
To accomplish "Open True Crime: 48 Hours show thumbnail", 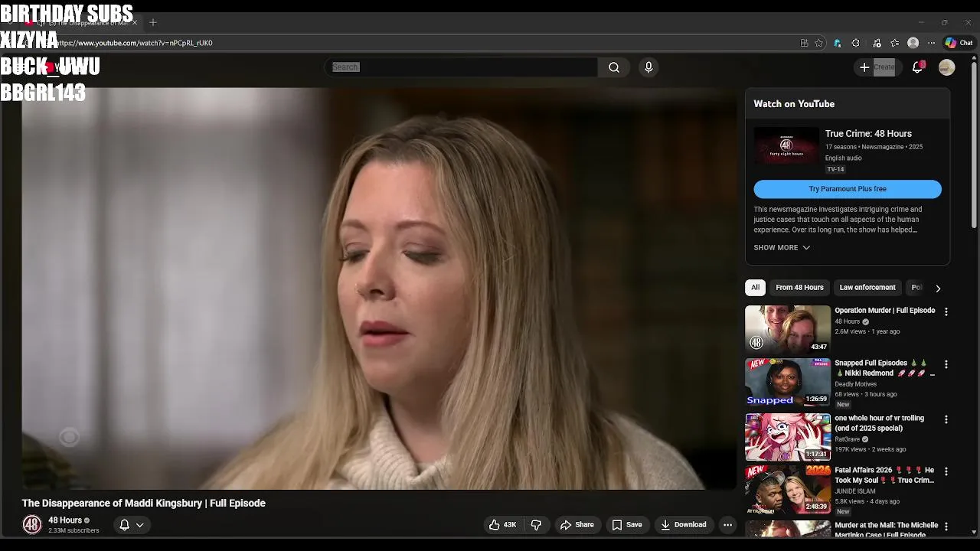I will pos(786,145).
